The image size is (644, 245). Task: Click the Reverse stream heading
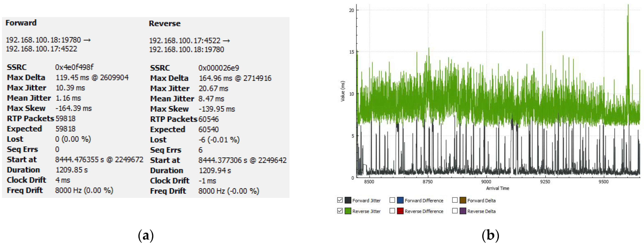[164, 23]
